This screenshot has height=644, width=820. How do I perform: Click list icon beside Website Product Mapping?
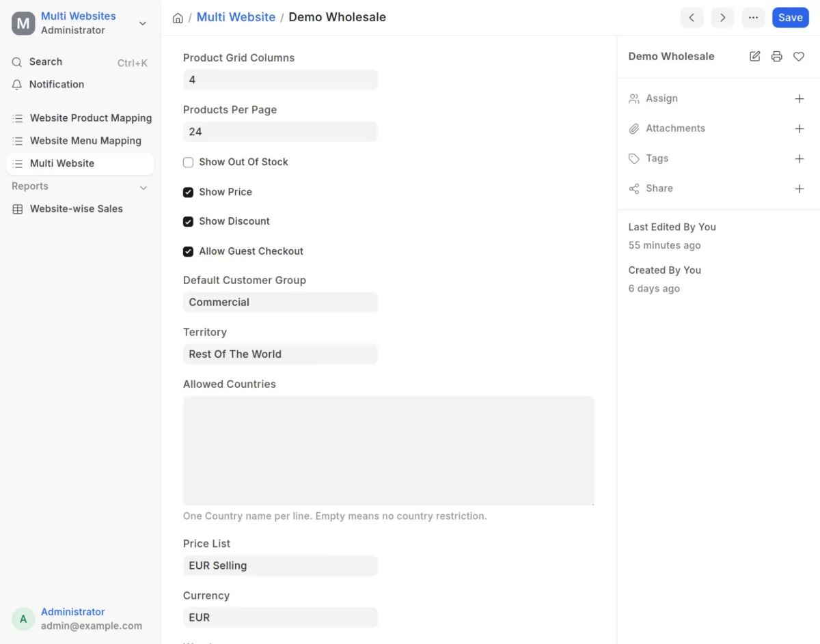(18, 118)
